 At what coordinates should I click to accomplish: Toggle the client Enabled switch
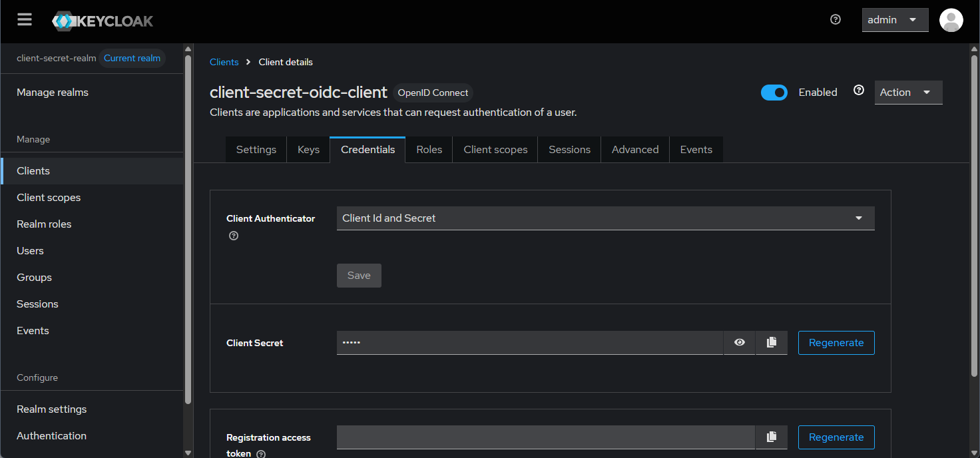tap(774, 93)
